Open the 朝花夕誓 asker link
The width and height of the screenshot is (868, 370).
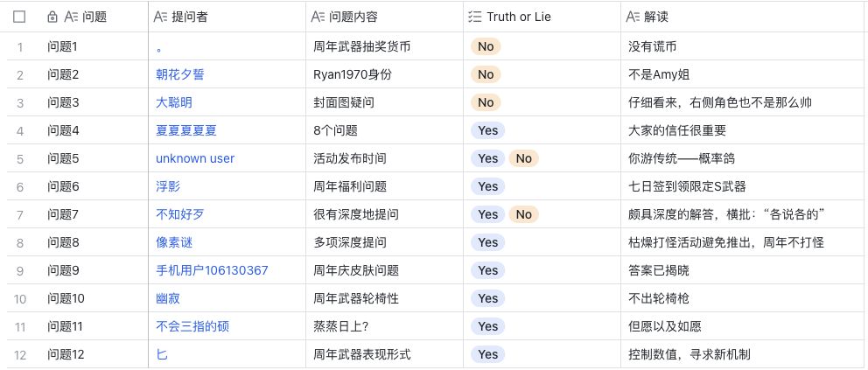point(180,74)
